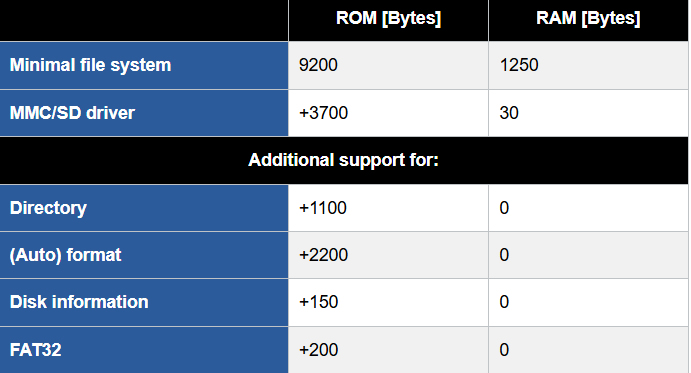Viewport: 691px width, 373px height.
Task: Click the FAT32 row RAM value 0
Action: tap(504, 350)
